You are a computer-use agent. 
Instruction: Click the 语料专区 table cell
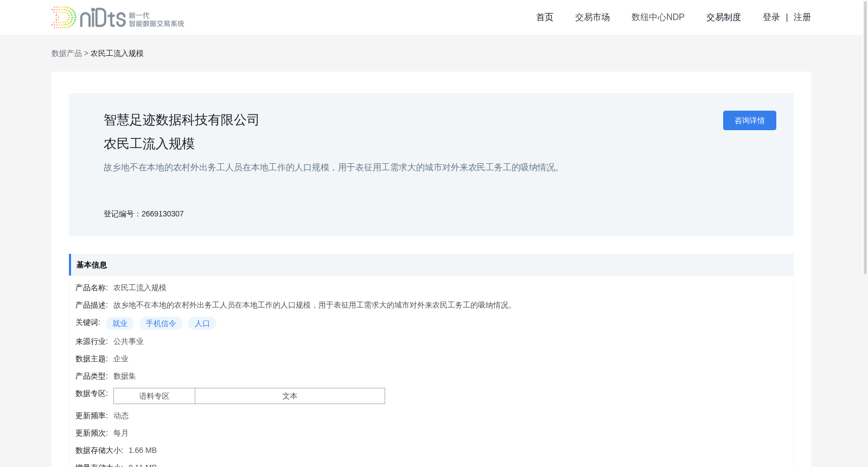coord(154,396)
